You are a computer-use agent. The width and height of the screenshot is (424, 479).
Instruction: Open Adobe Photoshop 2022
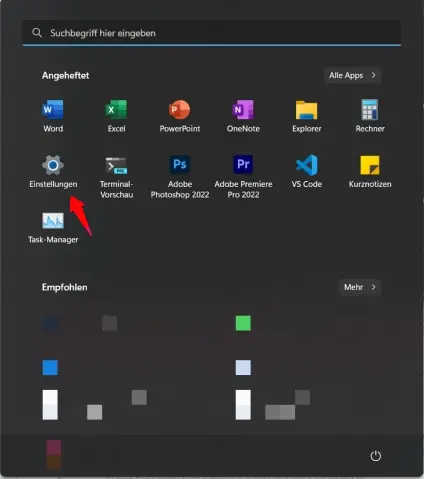[180, 177]
